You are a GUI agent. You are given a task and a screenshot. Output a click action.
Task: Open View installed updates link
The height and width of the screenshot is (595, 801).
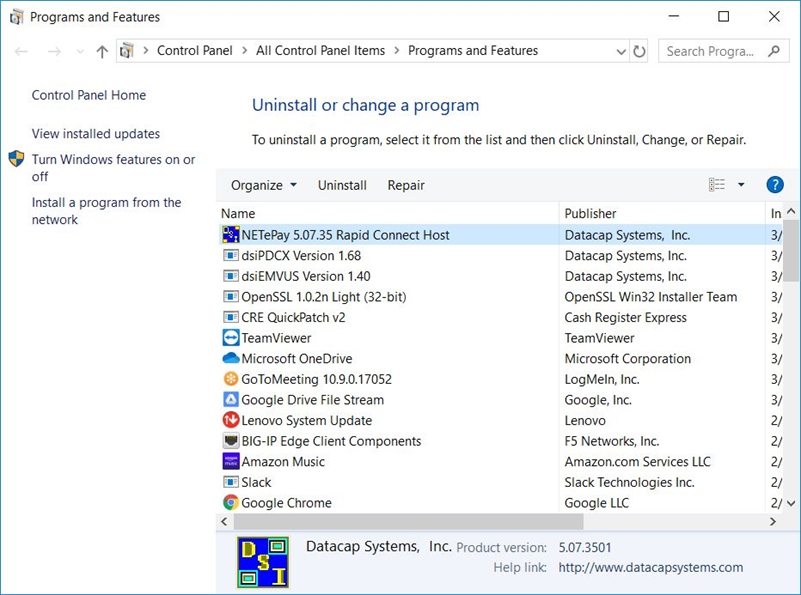pos(96,134)
